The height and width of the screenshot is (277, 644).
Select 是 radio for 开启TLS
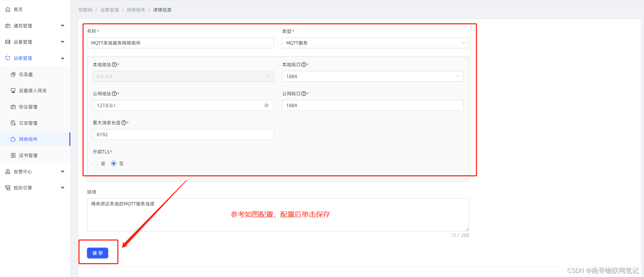[x=95, y=163]
